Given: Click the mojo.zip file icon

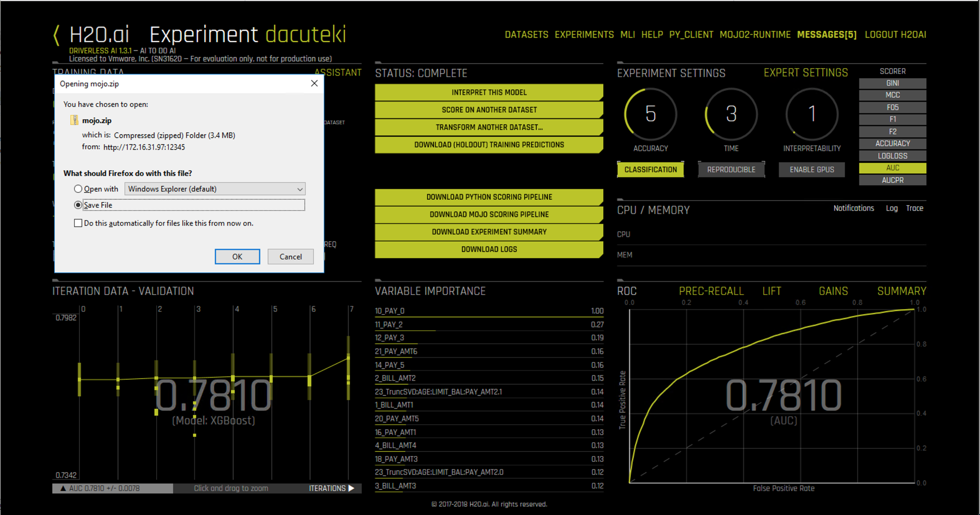Looking at the screenshot, I should [74, 120].
